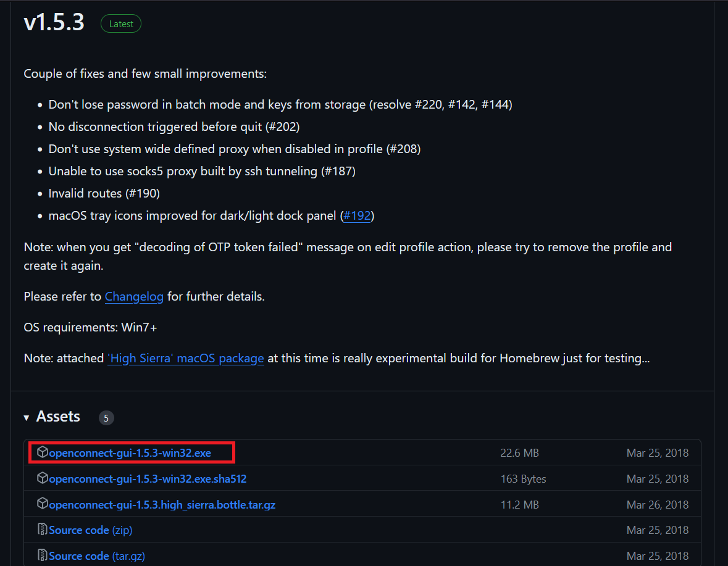Collapse the Assets section using its triangle
The height and width of the screenshot is (566, 728).
27,418
